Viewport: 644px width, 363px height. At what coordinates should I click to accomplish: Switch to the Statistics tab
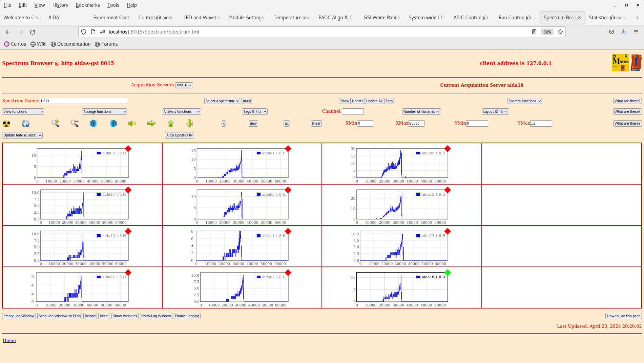[607, 18]
